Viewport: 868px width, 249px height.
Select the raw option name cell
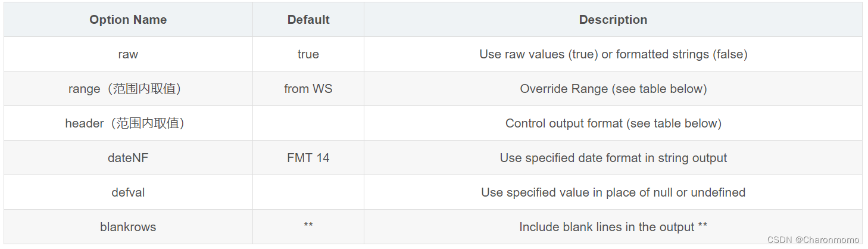[128, 54]
